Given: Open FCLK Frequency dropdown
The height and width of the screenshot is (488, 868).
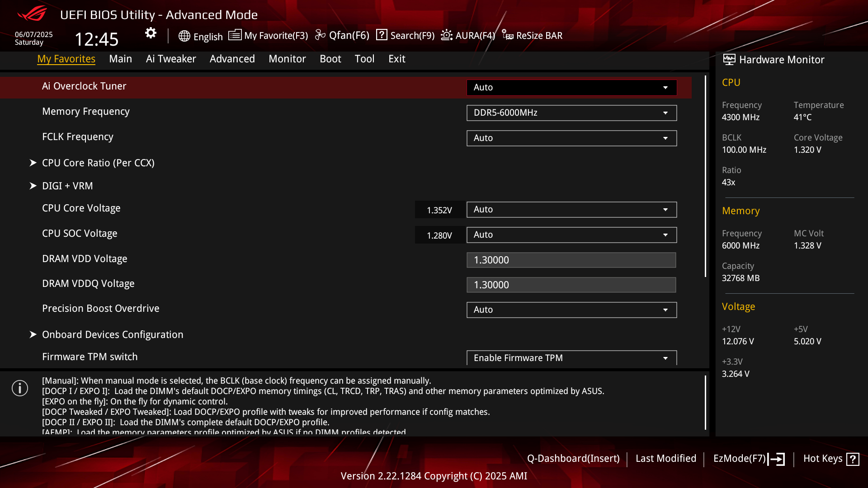Looking at the screenshot, I should tap(571, 138).
